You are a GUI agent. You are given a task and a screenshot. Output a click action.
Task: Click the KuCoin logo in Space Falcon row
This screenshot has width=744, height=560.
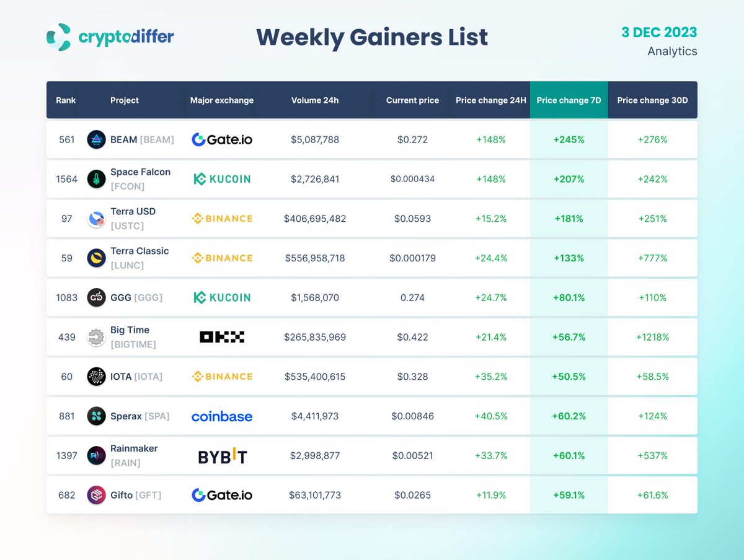(x=222, y=179)
